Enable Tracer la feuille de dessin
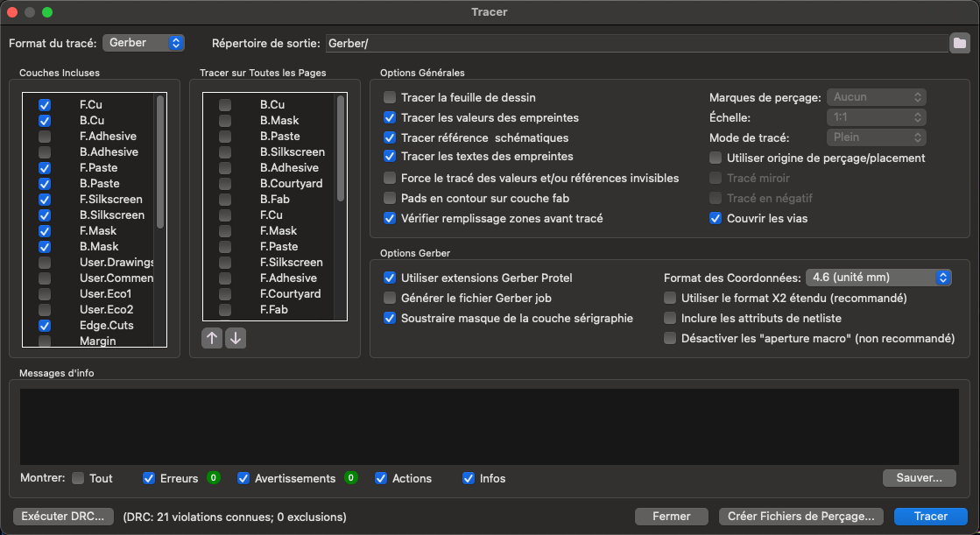 pyautogui.click(x=390, y=97)
